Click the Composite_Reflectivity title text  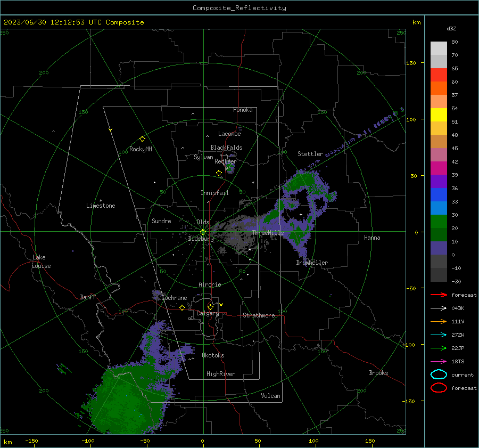click(x=240, y=8)
